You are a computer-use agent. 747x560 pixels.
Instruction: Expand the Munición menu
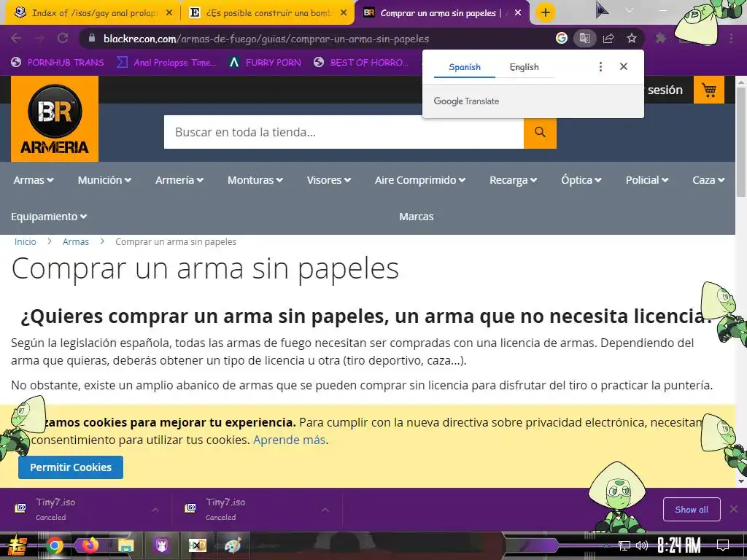click(104, 180)
